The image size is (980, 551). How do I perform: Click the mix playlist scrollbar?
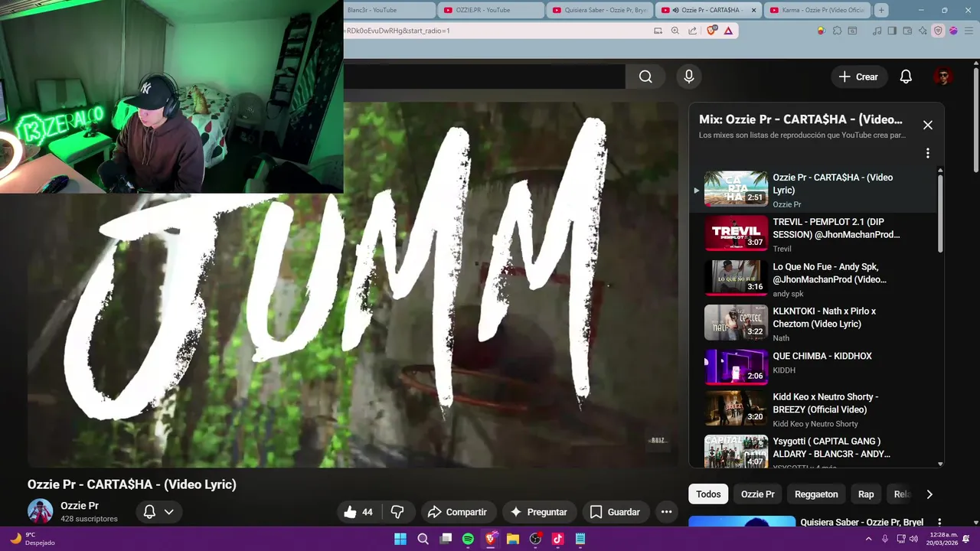click(940, 213)
